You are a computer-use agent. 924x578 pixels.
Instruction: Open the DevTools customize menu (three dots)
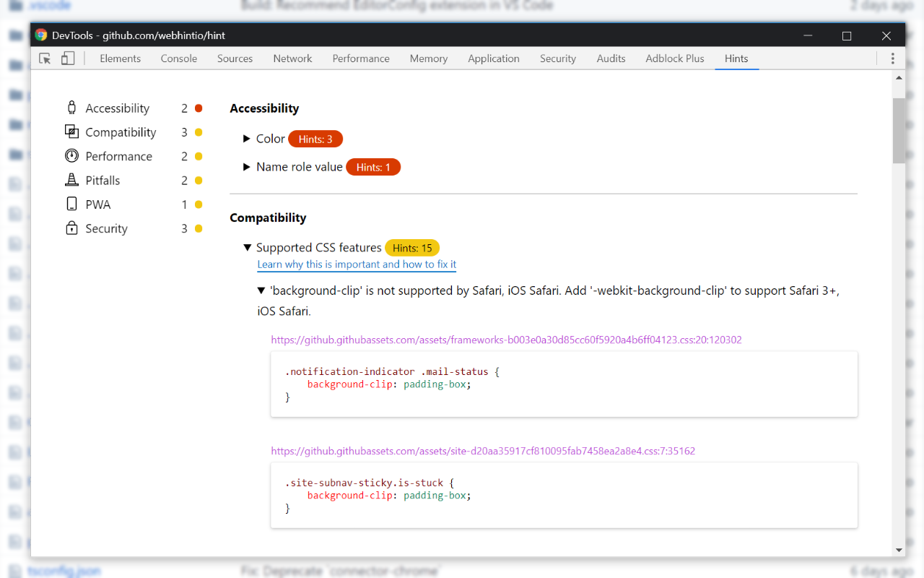point(892,58)
